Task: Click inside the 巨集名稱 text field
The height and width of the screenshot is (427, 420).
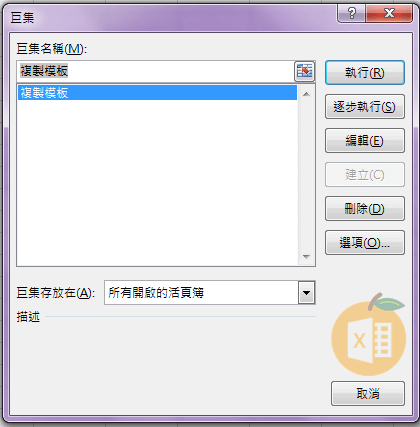Action: 155,71
